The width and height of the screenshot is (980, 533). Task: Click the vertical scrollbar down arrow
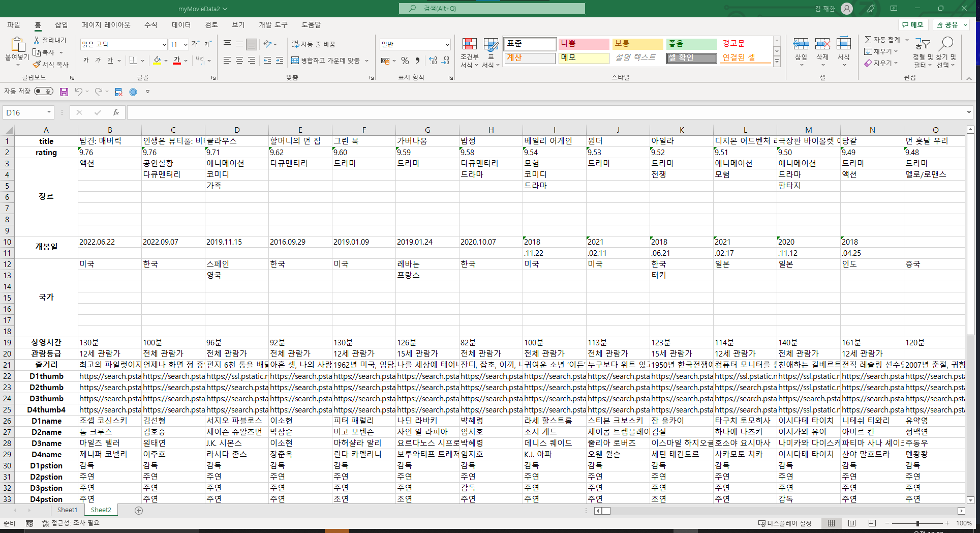coord(970,500)
